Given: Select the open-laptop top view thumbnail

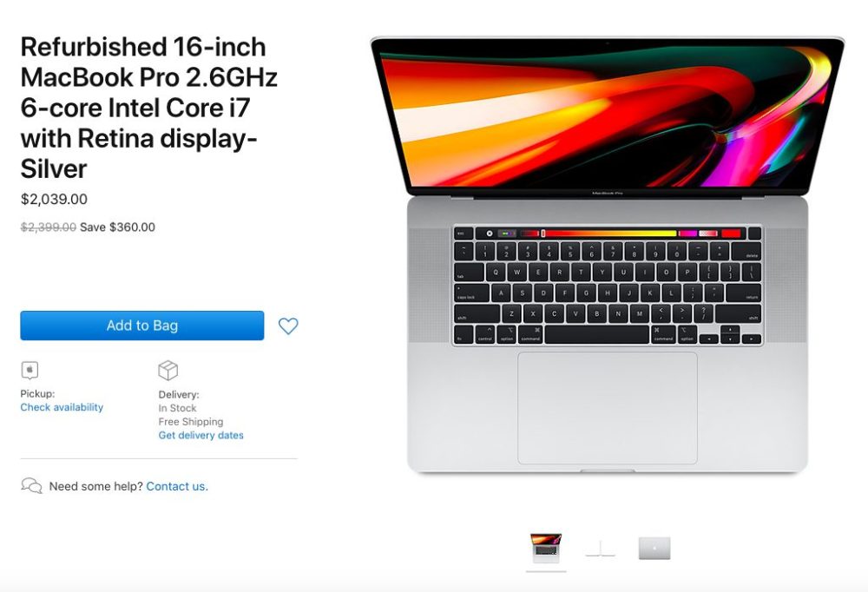Looking at the screenshot, I should [x=546, y=548].
